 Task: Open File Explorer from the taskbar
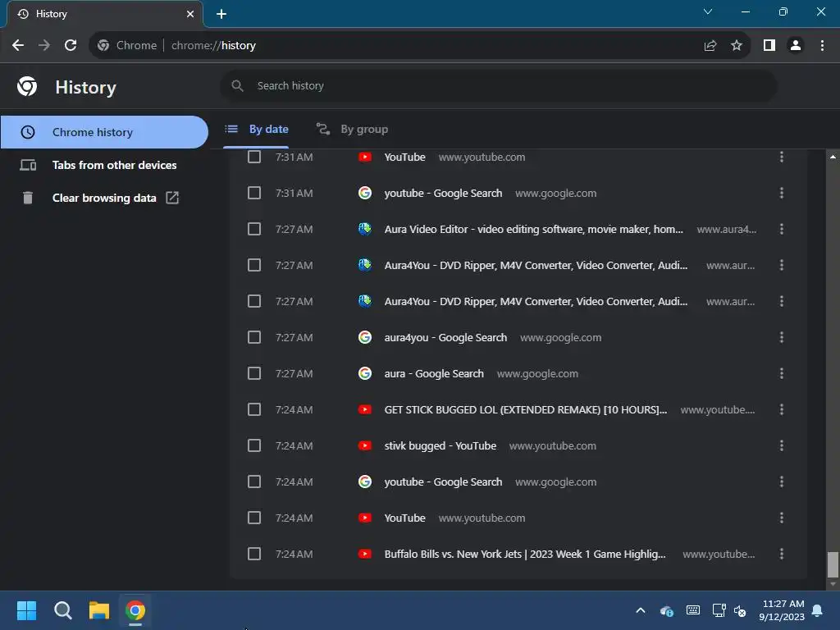point(99,610)
